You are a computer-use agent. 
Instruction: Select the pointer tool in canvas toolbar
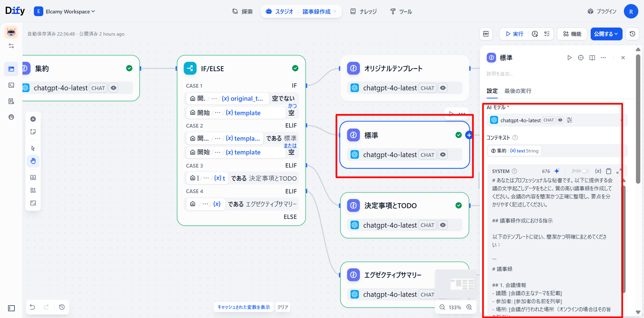[33, 148]
